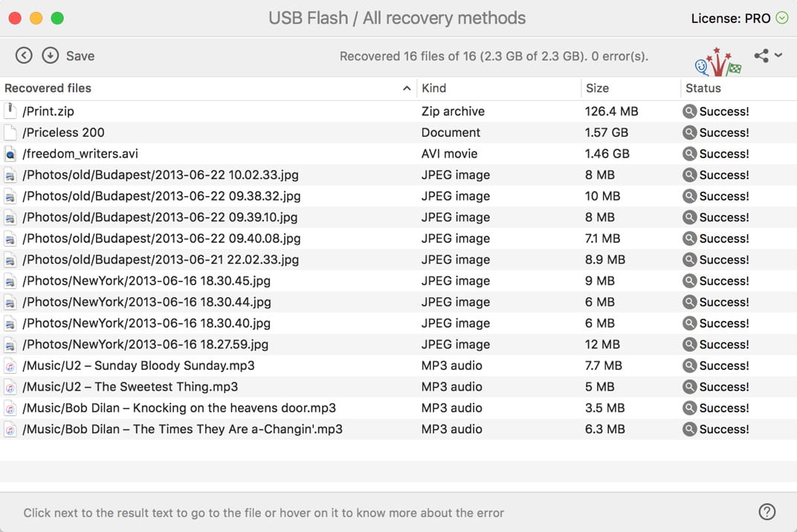Click the Save download arrow icon
Viewport: 797px width, 532px height.
(50, 55)
